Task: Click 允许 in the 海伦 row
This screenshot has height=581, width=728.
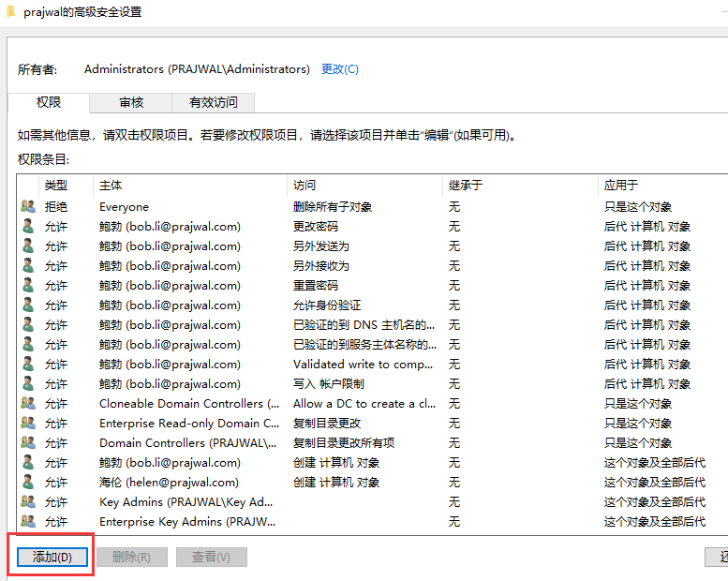Action: click(x=56, y=483)
